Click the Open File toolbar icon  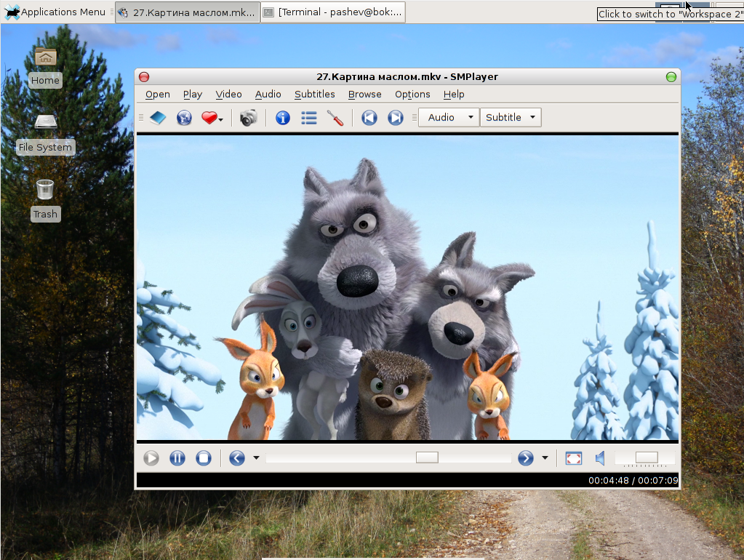click(158, 118)
